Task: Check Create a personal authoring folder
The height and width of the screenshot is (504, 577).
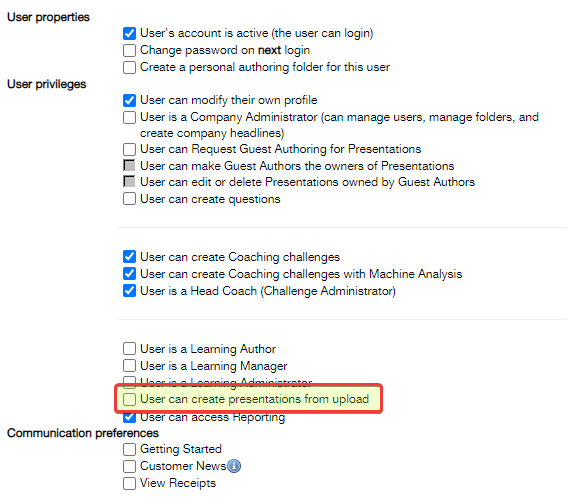Action: click(129, 67)
